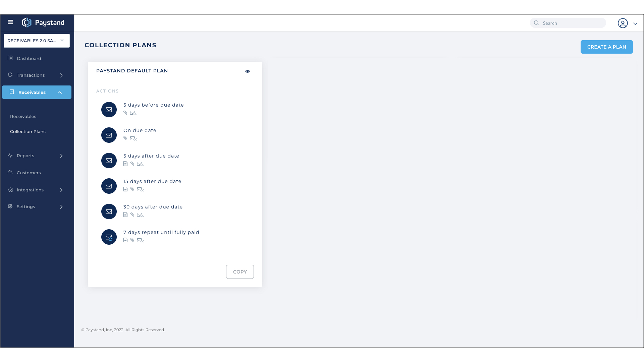Open Dashboard in the sidebar
This screenshot has height=362, width=644.
[29, 58]
